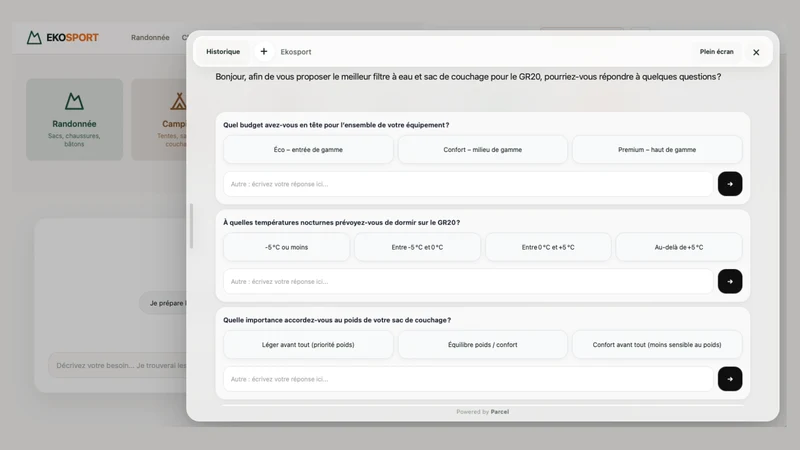Click the plus new conversation icon
Image resolution: width=800 pixels, height=450 pixels.
pos(264,52)
